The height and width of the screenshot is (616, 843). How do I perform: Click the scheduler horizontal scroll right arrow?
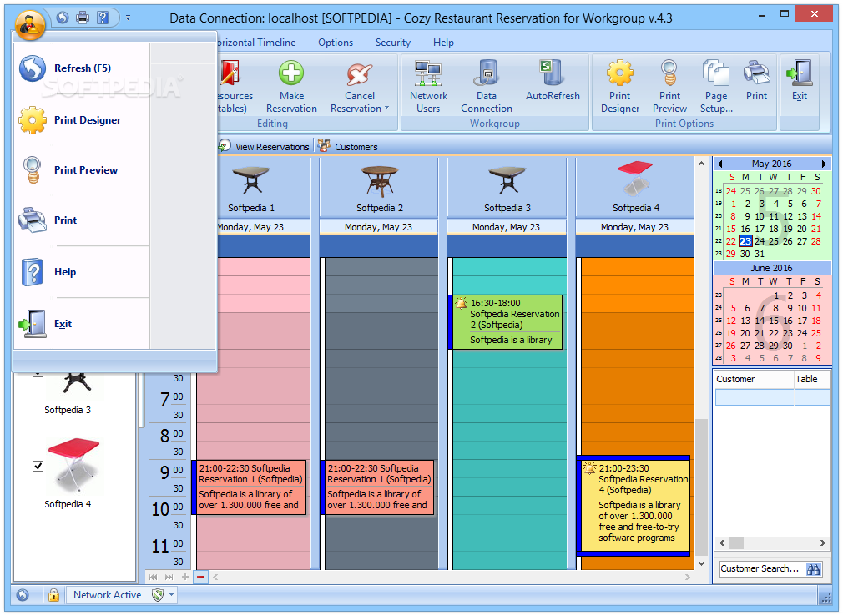coord(688,578)
